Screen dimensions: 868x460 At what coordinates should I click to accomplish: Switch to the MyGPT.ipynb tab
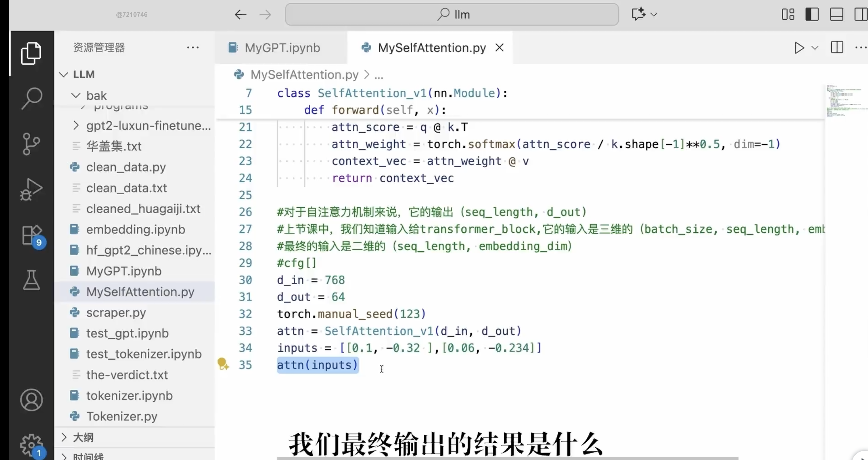point(282,48)
